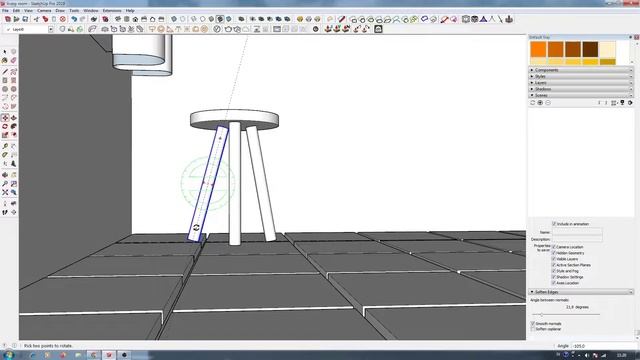Collapse the Soften Edges panel
This screenshot has width=640, height=360.
pos(581,292)
